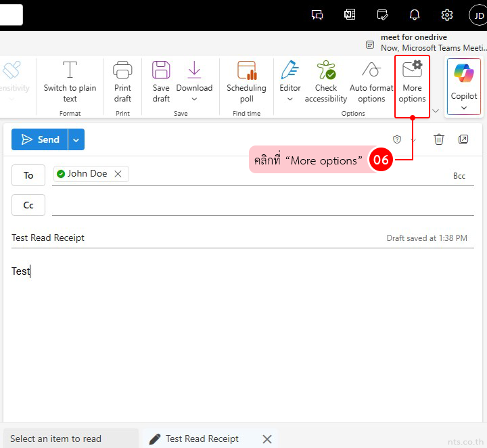This screenshot has height=448, width=487.
Task: Print draft with printer icon
Action: pos(122,82)
